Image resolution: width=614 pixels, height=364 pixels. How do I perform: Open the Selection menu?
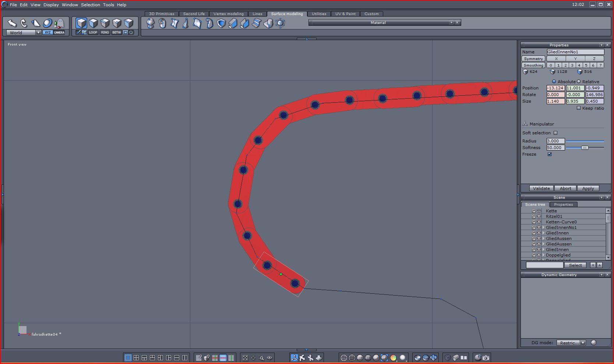pyautogui.click(x=91, y=5)
